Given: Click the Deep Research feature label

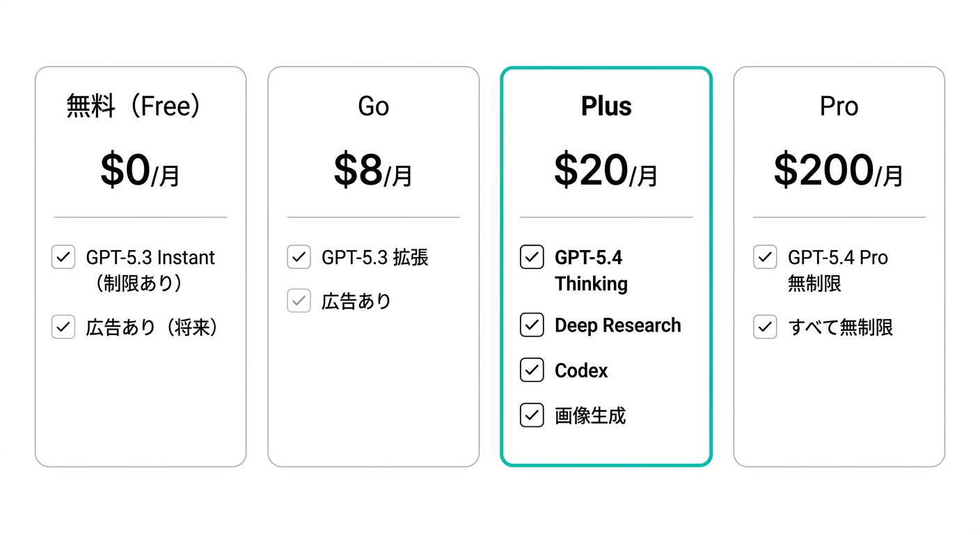Looking at the screenshot, I should pos(617,325).
